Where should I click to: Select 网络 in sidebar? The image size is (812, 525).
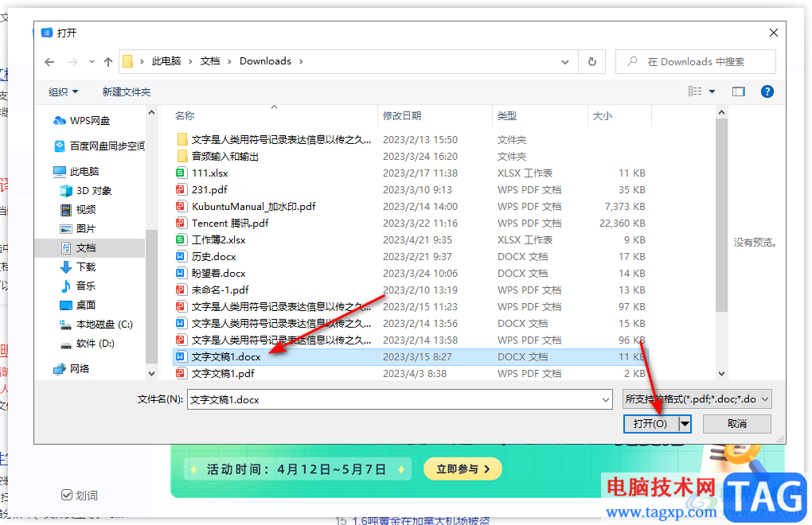click(72, 368)
